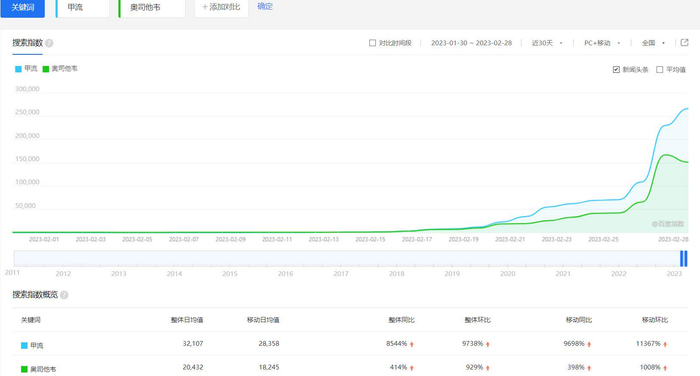The width and height of the screenshot is (700, 376).
Task: Click the export share icon at top right
Action: [684, 43]
